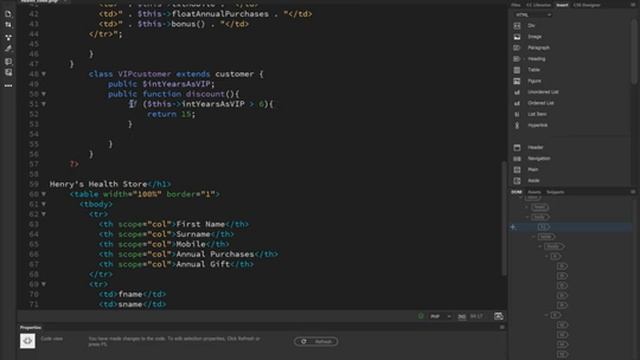Screen dimensions: 640x360
Task: Switch to the DOM tab
Action: coord(516,192)
